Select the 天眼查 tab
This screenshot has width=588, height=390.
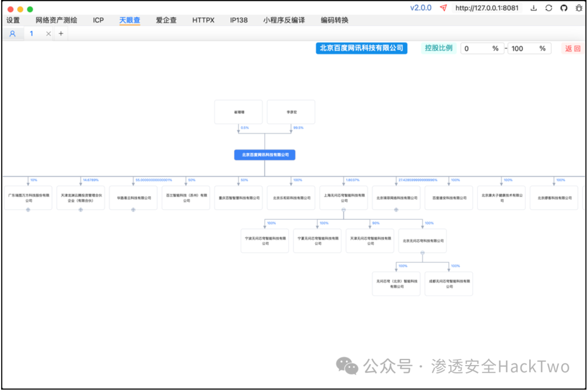pos(130,20)
